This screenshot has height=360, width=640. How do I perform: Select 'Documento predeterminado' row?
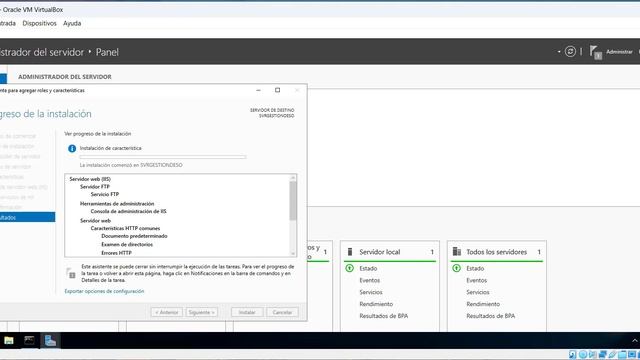coord(134,236)
